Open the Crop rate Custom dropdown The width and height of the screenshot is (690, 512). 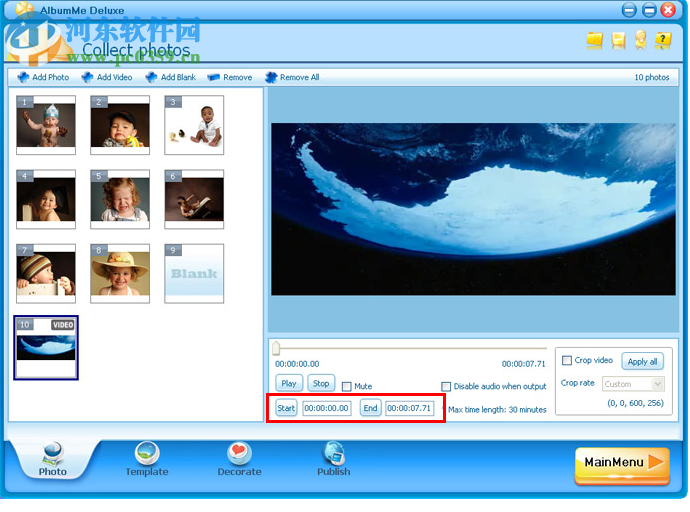[633, 384]
